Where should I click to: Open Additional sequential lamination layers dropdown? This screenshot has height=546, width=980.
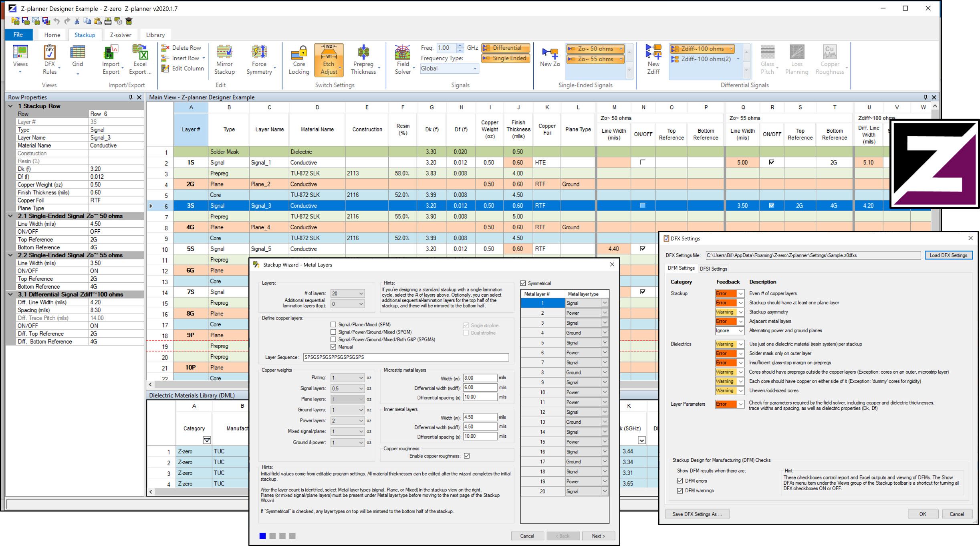(x=347, y=304)
